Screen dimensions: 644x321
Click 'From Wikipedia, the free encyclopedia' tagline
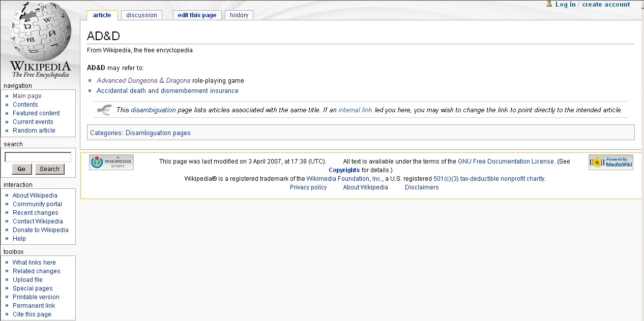140,50
